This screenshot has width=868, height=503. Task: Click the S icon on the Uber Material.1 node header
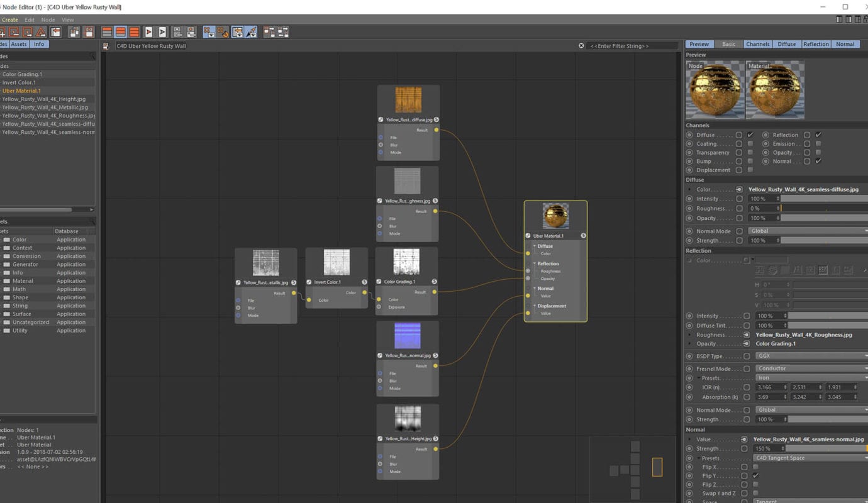(583, 235)
